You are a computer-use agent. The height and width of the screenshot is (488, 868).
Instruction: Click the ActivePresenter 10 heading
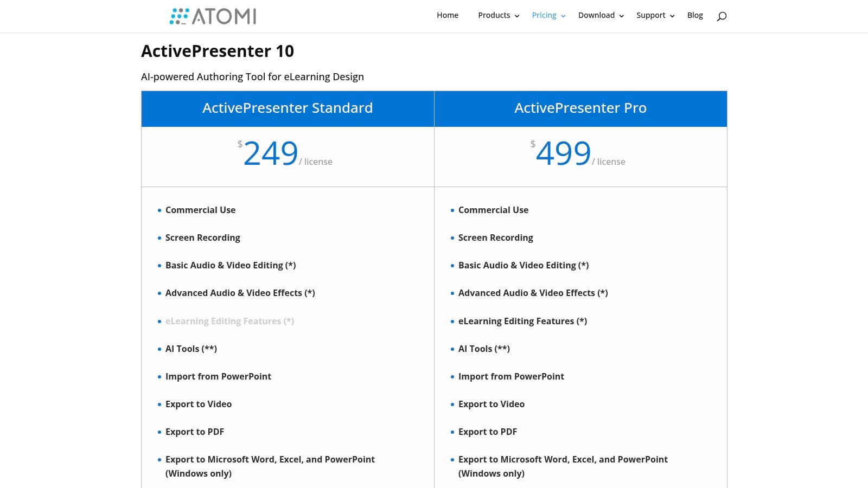tap(218, 50)
